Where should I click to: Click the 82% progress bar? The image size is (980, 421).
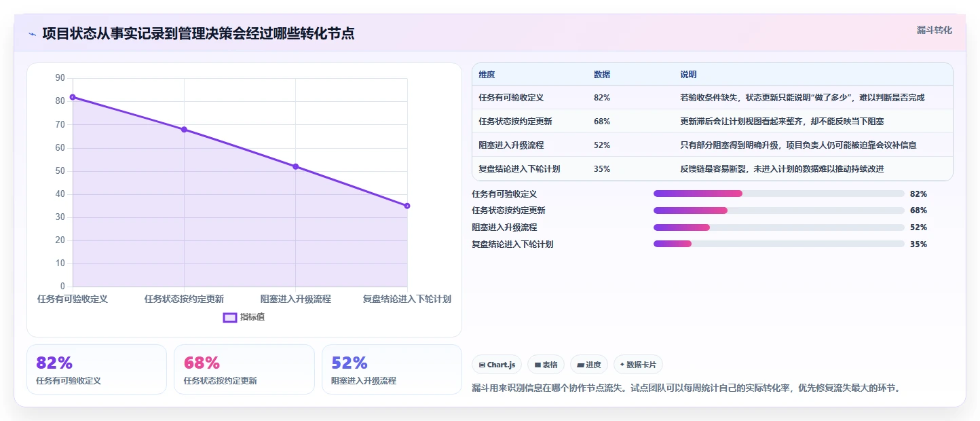[x=778, y=194]
